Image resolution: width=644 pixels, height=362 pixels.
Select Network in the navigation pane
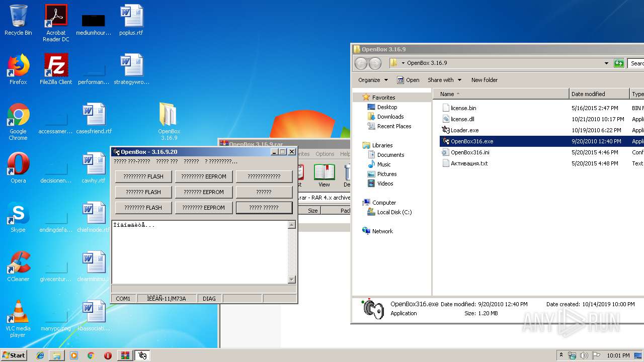coord(382,231)
